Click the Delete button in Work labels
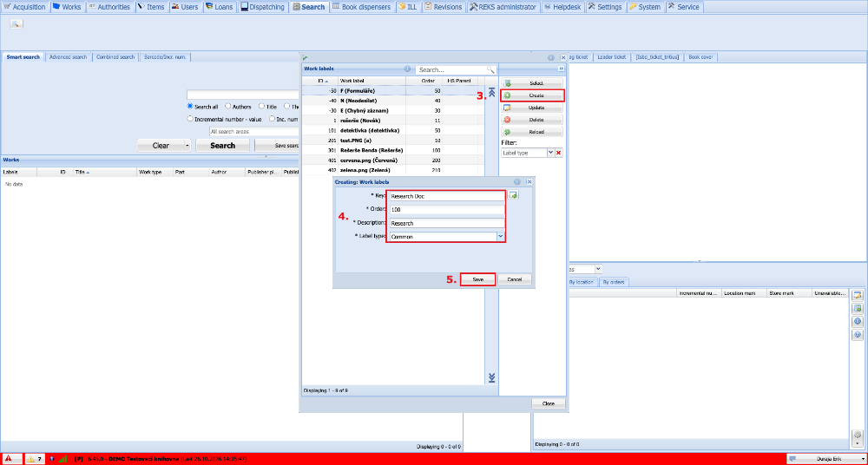 tap(532, 120)
